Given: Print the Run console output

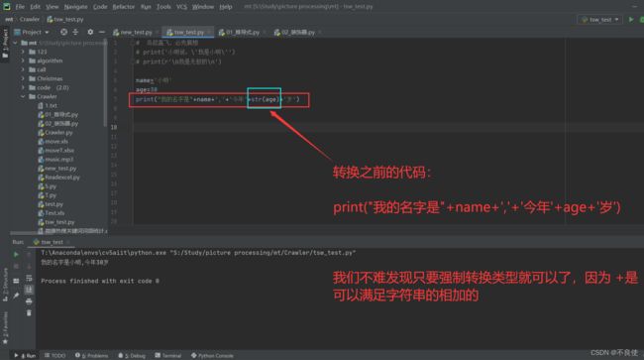Looking at the screenshot, I should pyautogui.click(x=29, y=301).
